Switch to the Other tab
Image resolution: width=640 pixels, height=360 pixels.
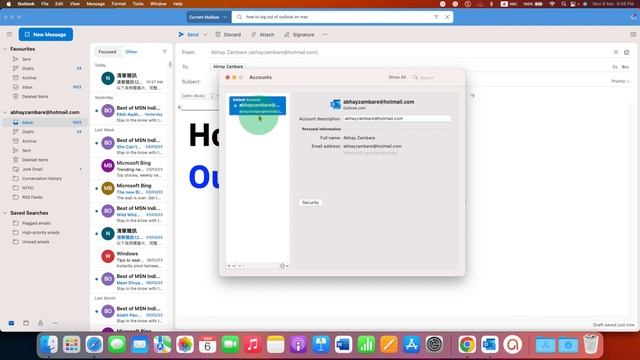tap(131, 52)
